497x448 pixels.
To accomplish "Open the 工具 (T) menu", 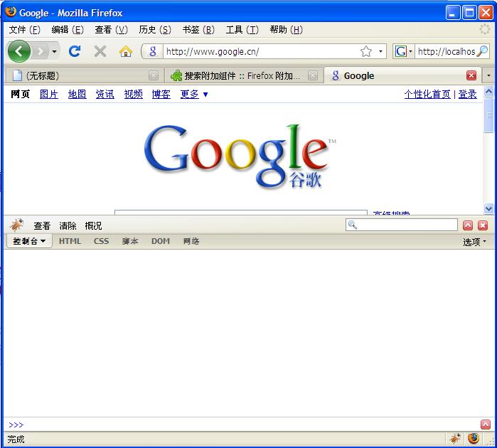I will coord(242,30).
